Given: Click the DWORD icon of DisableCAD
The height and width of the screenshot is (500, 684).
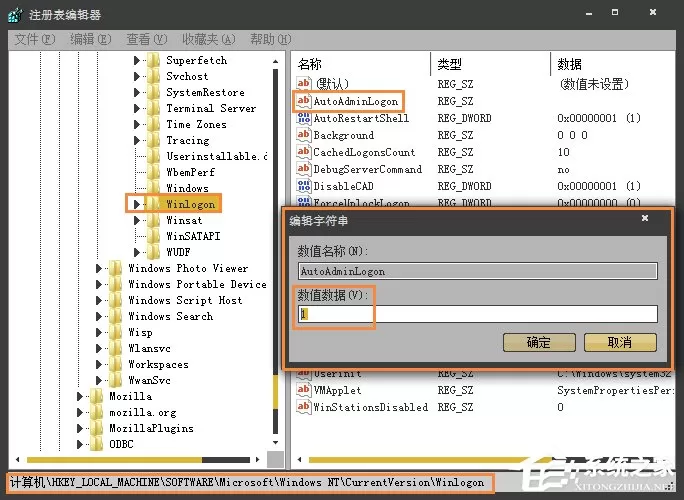Looking at the screenshot, I should point(304,186).
